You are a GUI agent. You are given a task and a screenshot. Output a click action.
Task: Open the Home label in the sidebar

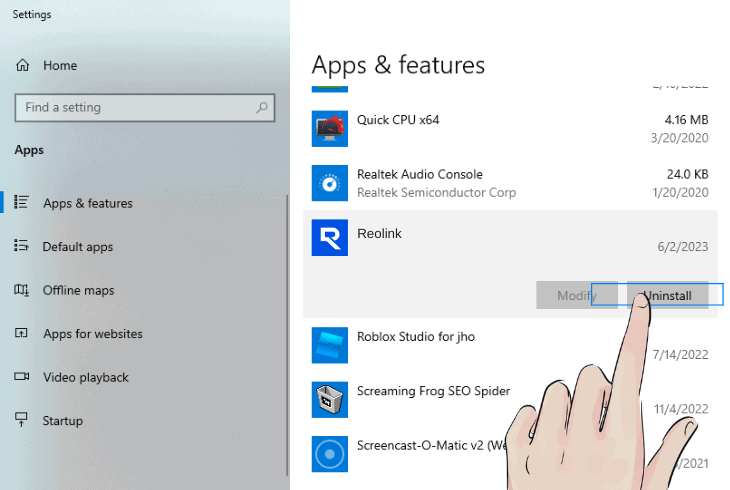[x=60, y=66]
